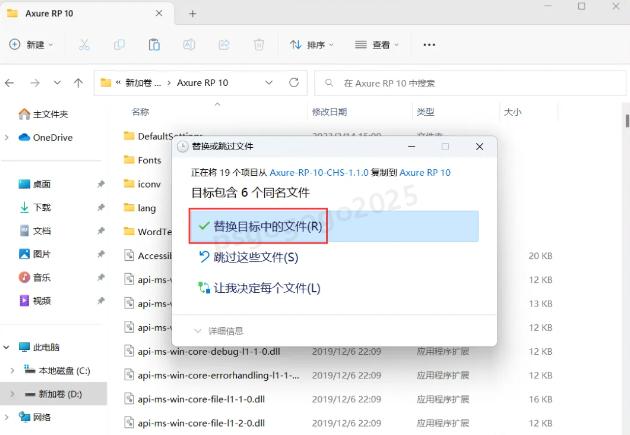Close the replace or skip dialog
The width and height of the screenshot is (630, 435).
(x=479, y=147)
